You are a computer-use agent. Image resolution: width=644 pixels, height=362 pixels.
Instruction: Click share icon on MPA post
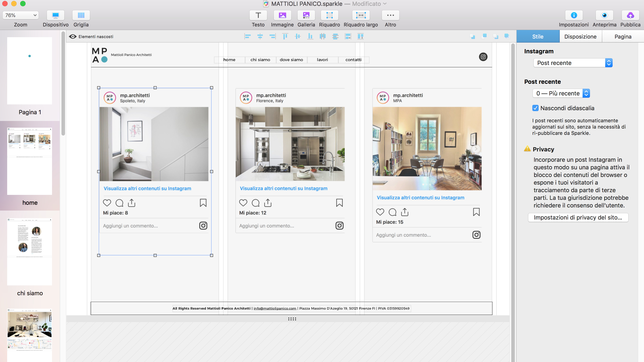click(x=405, y=212)
